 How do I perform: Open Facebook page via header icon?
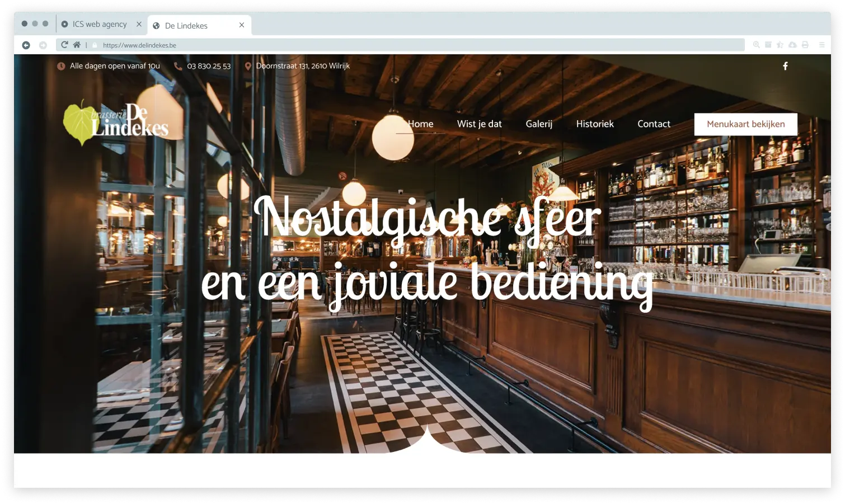[x=786, y=65]
